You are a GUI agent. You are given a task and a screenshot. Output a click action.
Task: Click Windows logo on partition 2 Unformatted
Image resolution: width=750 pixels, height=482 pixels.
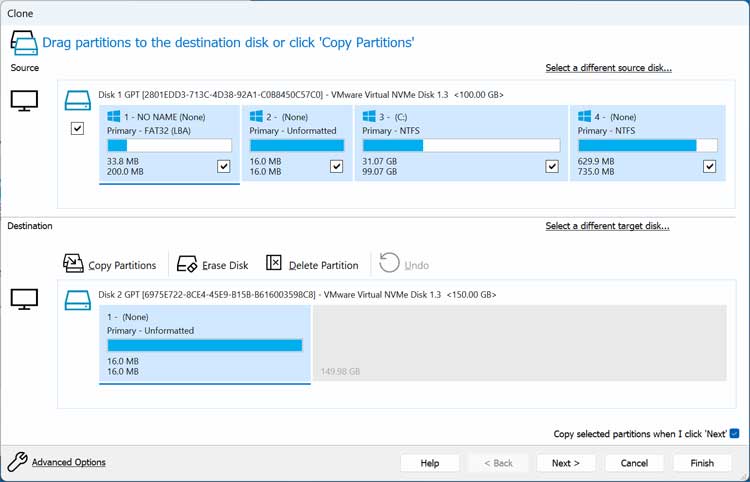tap(256, 116)
